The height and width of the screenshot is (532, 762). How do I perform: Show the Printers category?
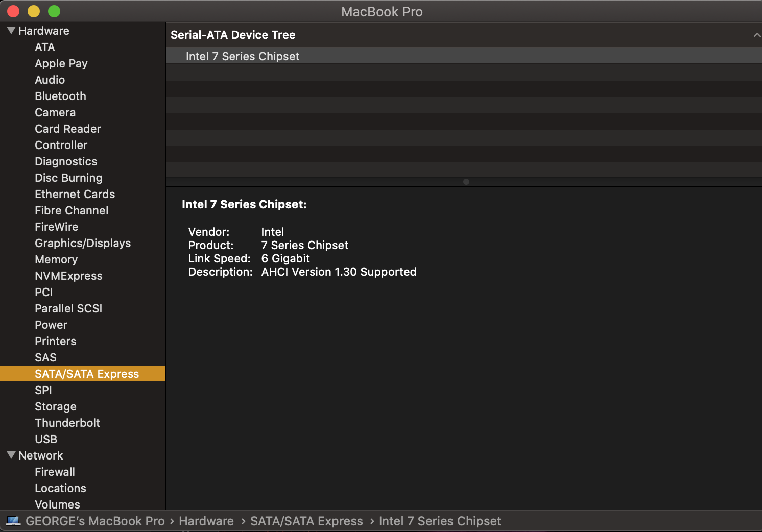point(56,341)
